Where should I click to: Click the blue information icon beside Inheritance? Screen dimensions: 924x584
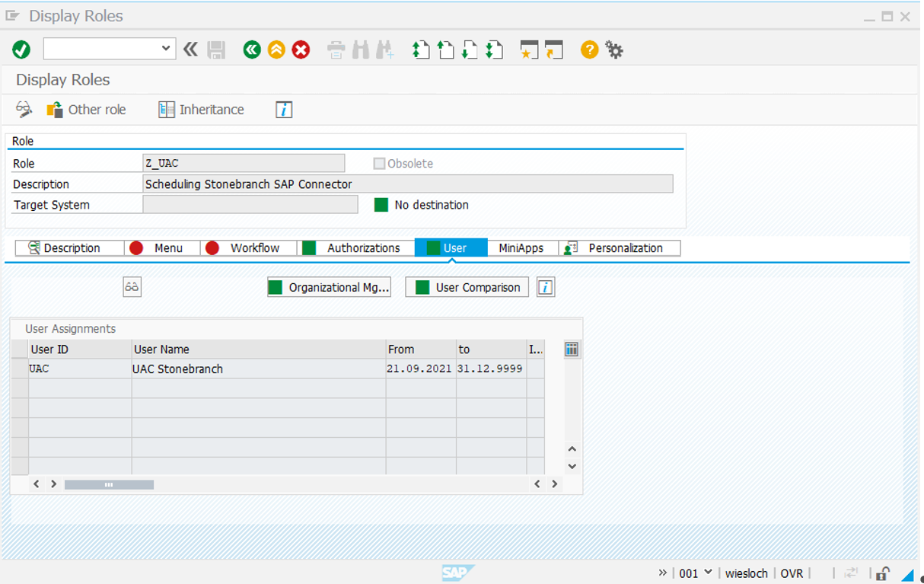coord(284,110)
